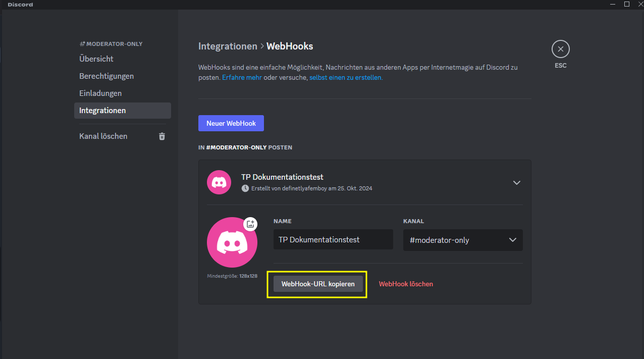Viewport: 644px width, 359px height.
Task: Close settings with the ESC X icon
Action: click(560, 49)
